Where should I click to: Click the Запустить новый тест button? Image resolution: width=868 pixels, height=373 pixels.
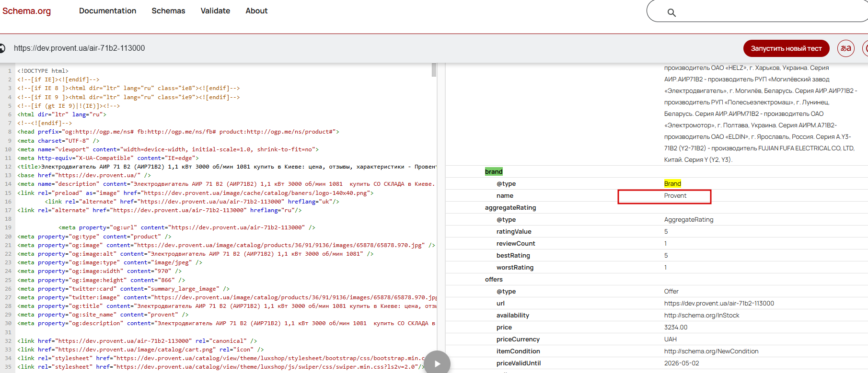tap(786, 48)
